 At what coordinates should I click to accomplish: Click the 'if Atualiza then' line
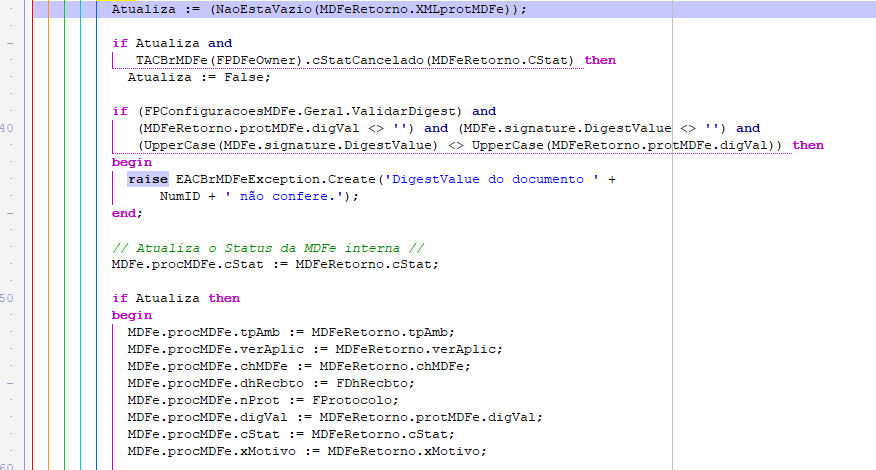coord(176,298)
